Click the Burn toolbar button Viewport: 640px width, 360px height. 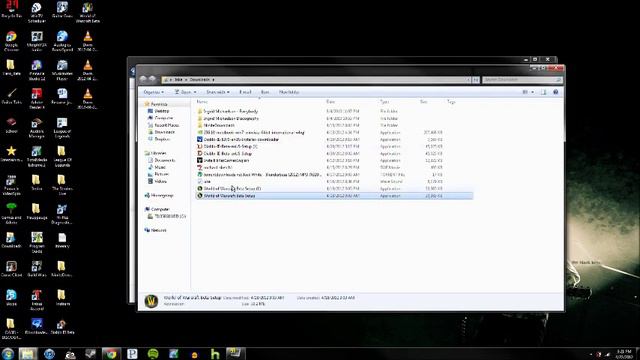click(x=265, y=92)
